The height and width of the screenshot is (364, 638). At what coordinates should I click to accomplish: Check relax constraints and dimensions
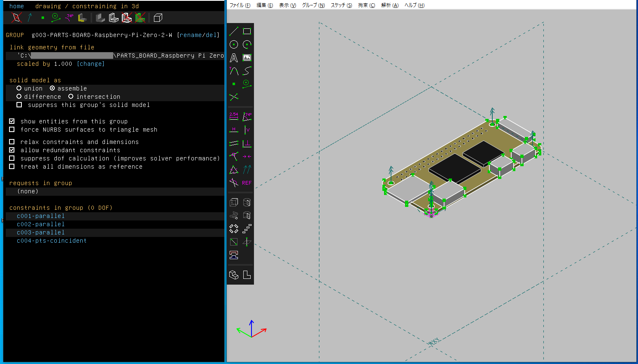click(12, 142)
